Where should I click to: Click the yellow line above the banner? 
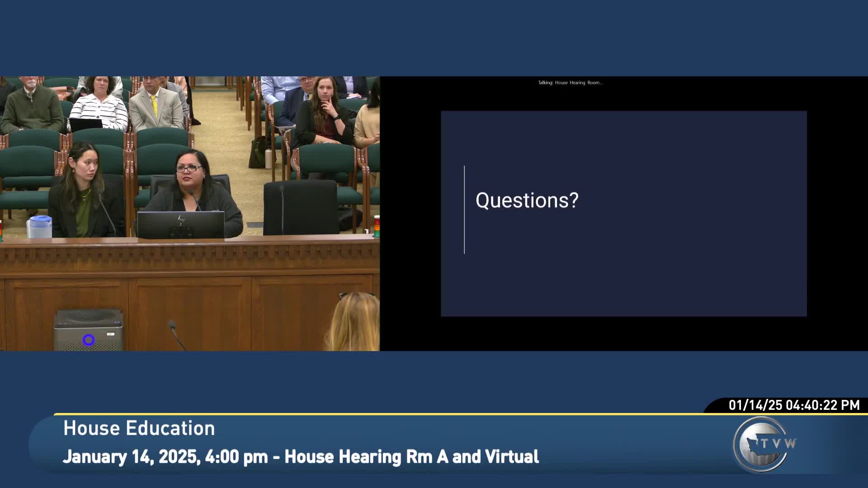click(x=362, y=414)
